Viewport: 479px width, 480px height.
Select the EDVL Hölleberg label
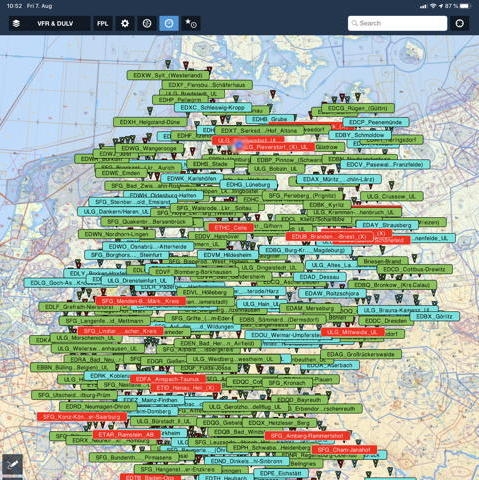tap(205, 292)
